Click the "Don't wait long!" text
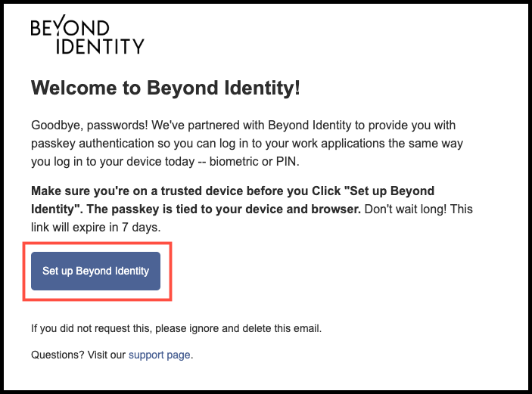Screen dimensions: 532x394 (x=406, y=209)
